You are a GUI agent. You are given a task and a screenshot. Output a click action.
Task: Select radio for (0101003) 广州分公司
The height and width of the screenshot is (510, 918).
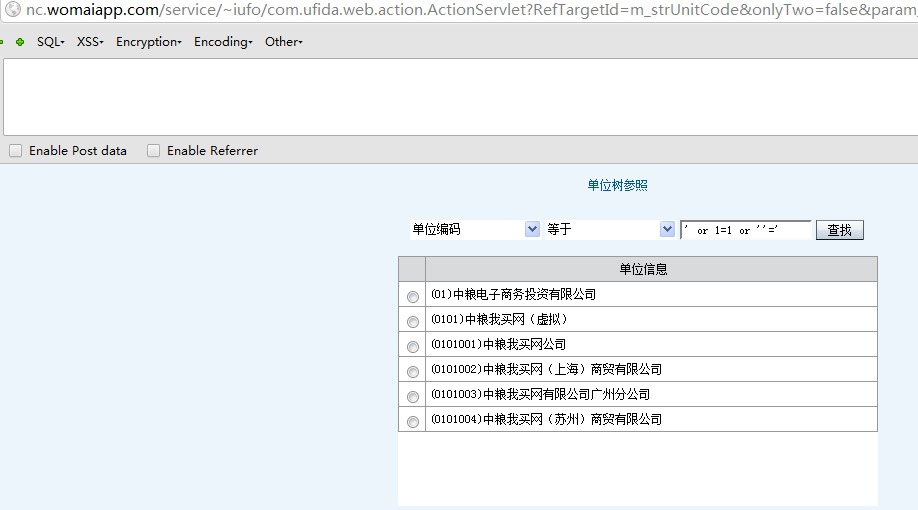pos(413,396)
